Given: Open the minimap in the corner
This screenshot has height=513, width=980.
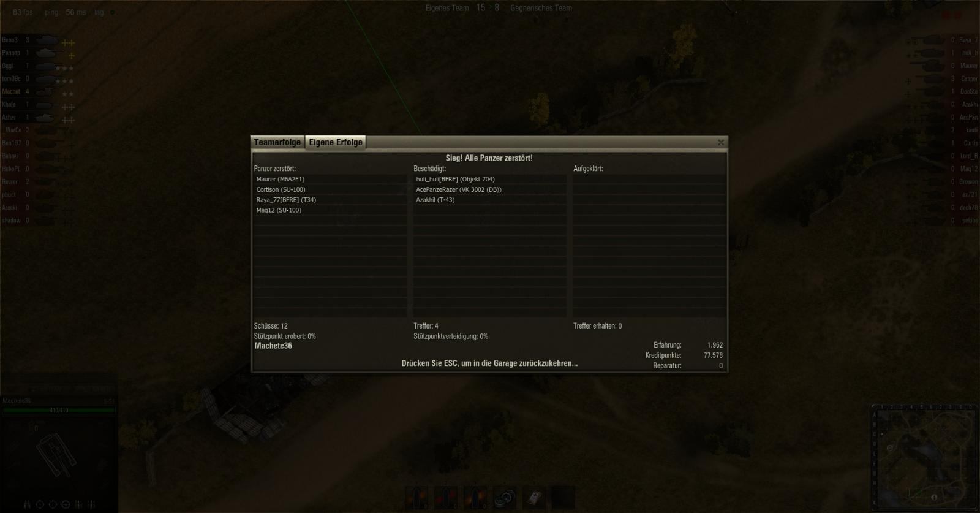Looking at the screenshot, I should point(925,457).
